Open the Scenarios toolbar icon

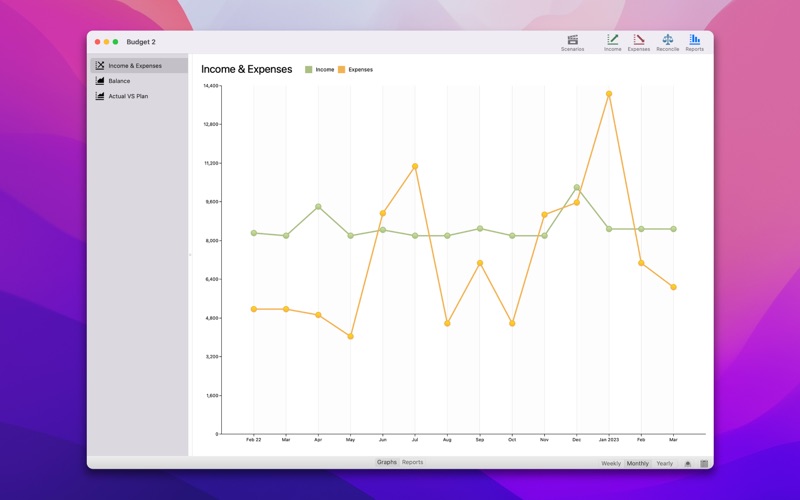572,42
